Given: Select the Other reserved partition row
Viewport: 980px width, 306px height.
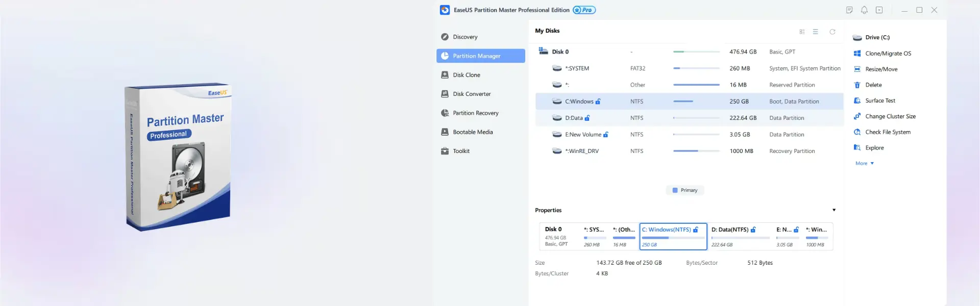Looking at the screenshot, I should point(689,85).
